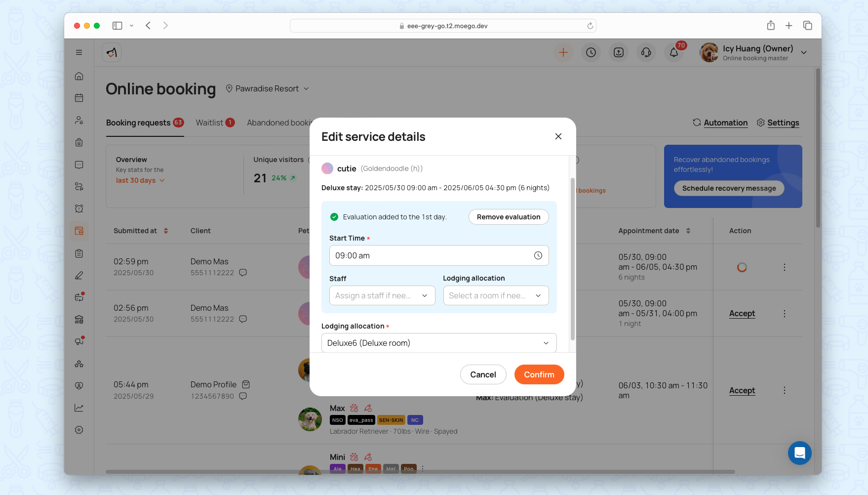The height and width of the screenshot is (495, 868).
Task: Open the clock history icon in header
Action: [591, 52]
